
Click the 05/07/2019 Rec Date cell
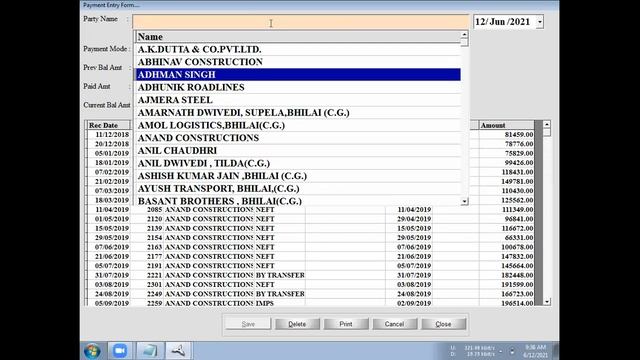point(109,266)
